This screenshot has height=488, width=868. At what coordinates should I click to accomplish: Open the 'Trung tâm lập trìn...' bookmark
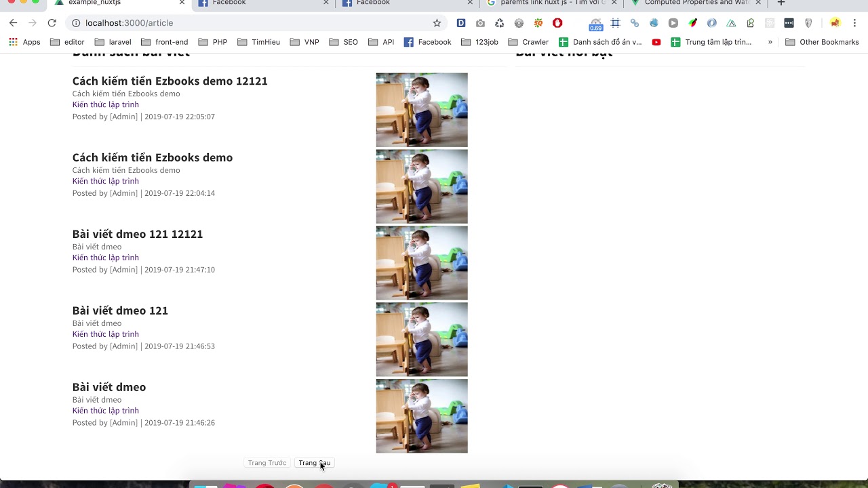pos(711,42)
